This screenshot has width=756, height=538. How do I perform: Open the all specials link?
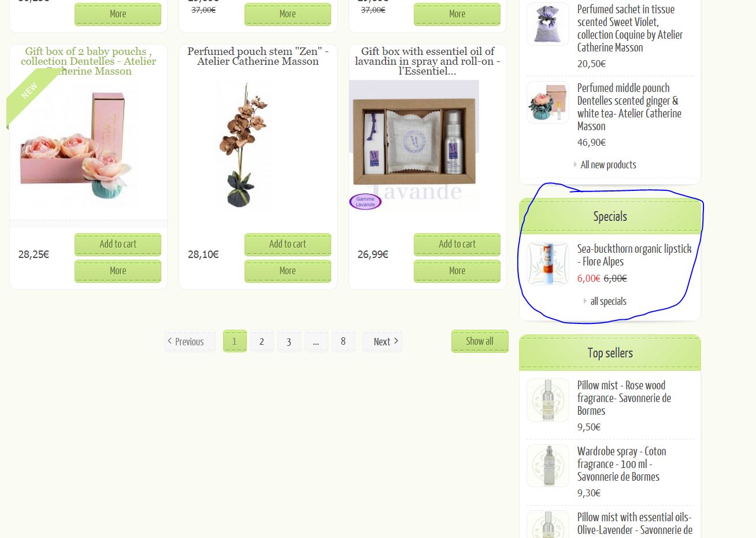[608, 301]
